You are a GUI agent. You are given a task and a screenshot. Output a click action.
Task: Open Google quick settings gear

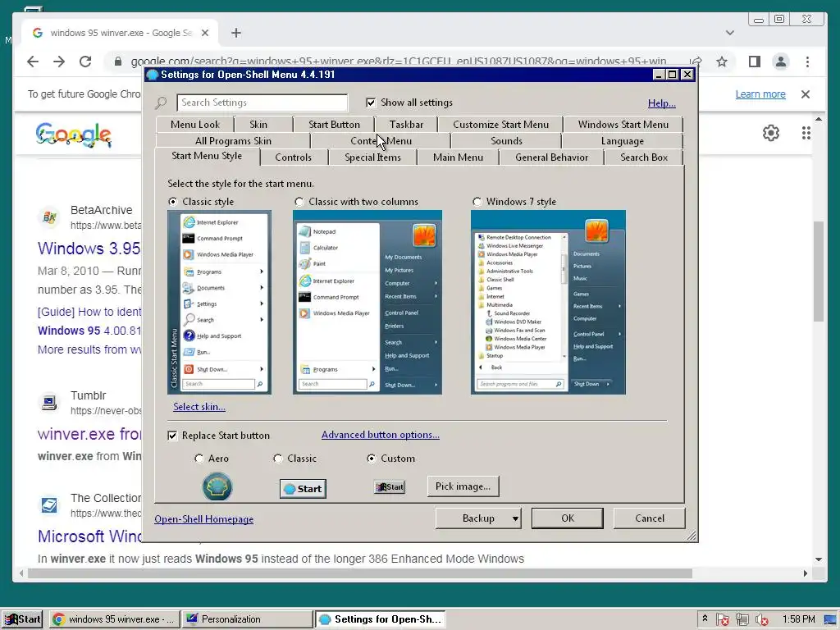[771, 133]
